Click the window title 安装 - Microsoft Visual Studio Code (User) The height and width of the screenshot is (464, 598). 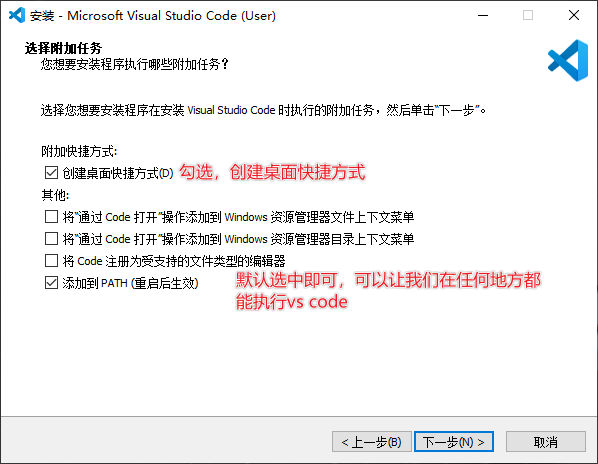tap(153, 16)
